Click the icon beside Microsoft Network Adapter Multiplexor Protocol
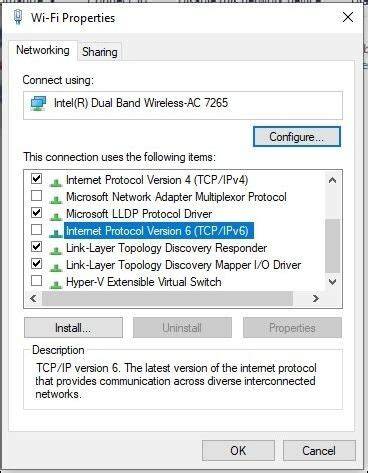The width and height of the screenshot is (368, 473). pos(56,199)
